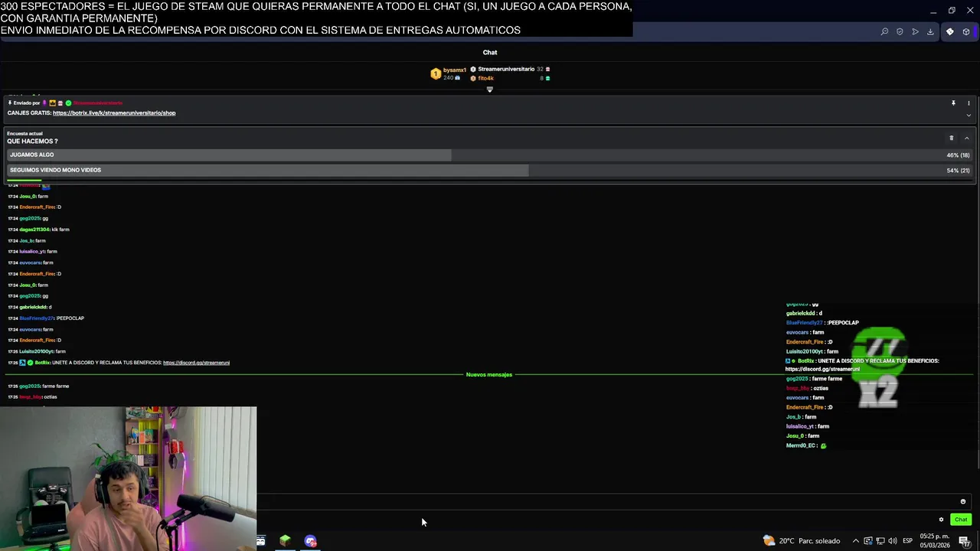Screen dimensions: 980x551
Task: Open the botrix.live shop link
Action: point(114,113)
